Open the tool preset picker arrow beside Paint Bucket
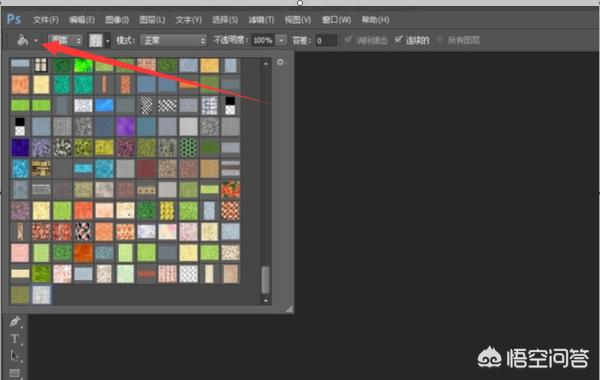The height and width of the screenshot is (380, 600). tap(36, 40)
